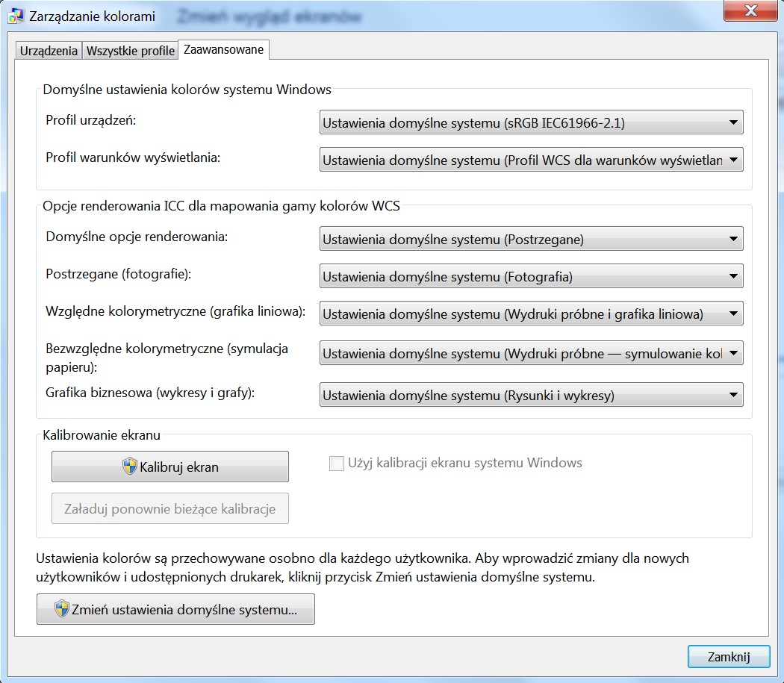Screen dimensions: 784x683
Task: Close the Zarządzanie kolorami window
Action: click(x=750, y=10)
